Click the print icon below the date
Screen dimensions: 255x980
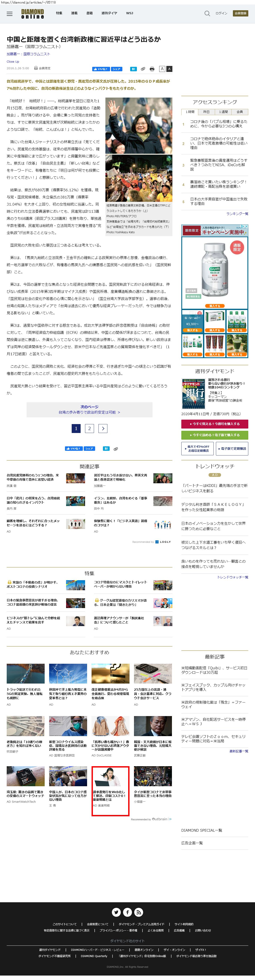152,69
